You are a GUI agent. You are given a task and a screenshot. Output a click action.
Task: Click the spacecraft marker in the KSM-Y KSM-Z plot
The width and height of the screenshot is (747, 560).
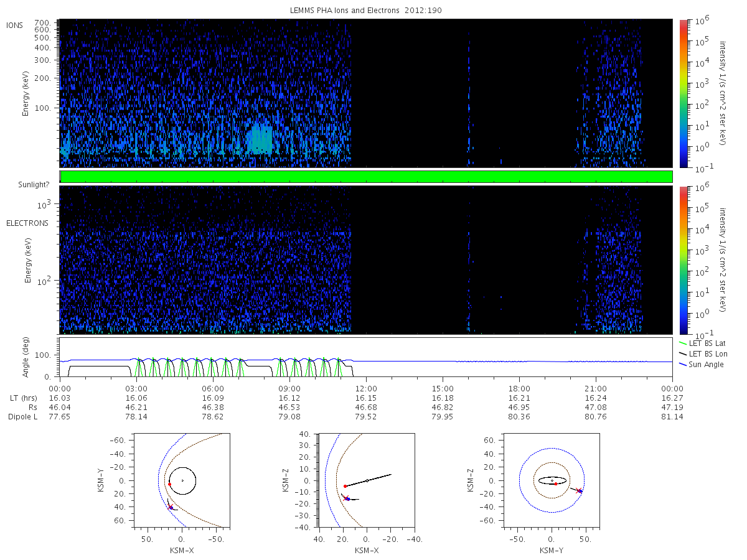point(580,491)
